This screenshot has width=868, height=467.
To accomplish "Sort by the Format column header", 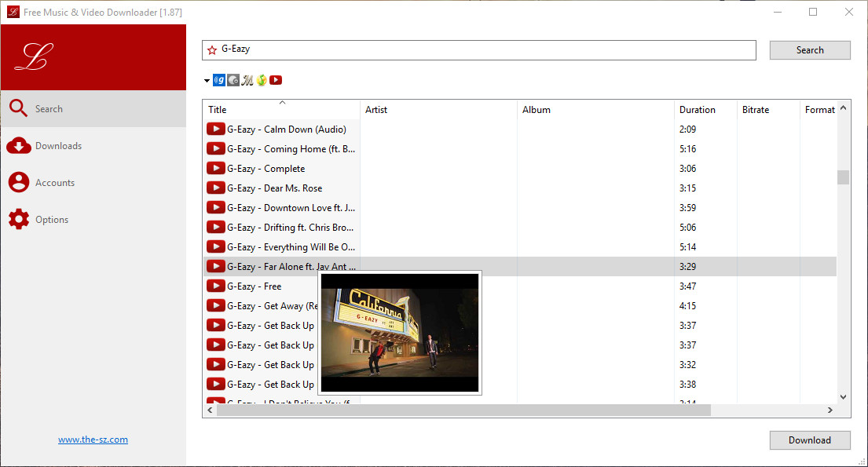I will 819,110.
